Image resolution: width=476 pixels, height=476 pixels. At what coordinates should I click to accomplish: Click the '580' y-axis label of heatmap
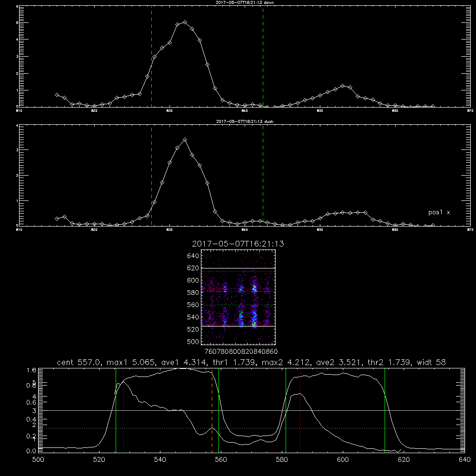[x=193, y=293]
